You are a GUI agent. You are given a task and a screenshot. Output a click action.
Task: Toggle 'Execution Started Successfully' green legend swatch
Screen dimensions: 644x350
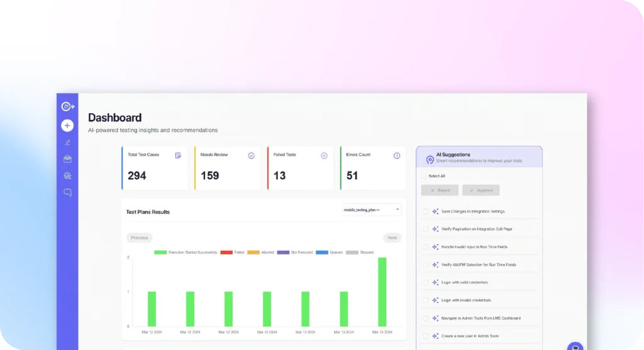[x=160, y=253]
